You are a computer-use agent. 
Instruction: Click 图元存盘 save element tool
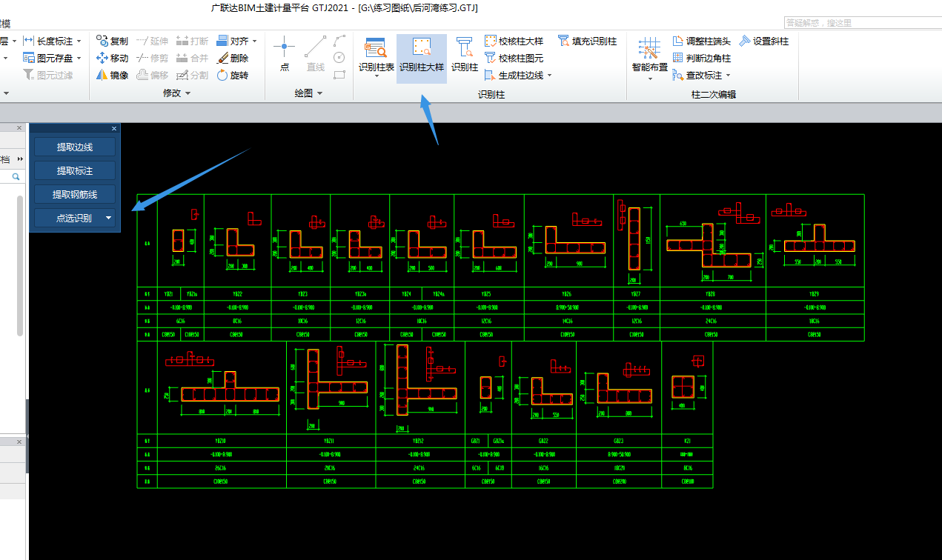pyautogui.click(x=48, y=58)
